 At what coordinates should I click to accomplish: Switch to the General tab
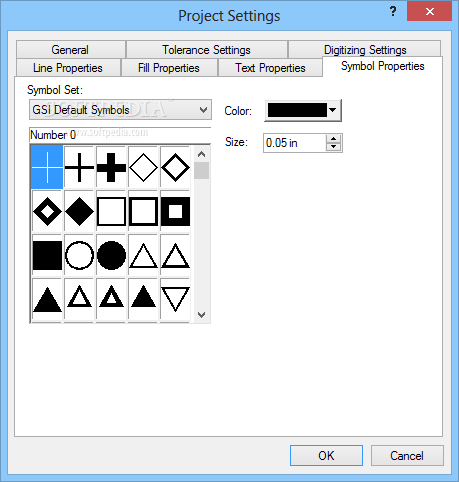70,50
